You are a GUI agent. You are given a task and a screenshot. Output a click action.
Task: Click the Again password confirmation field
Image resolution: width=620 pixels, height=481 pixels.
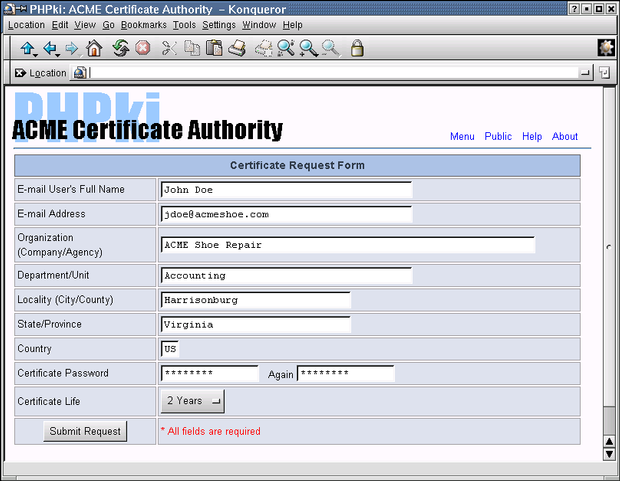pyautogui.click(x=346, y=373)
